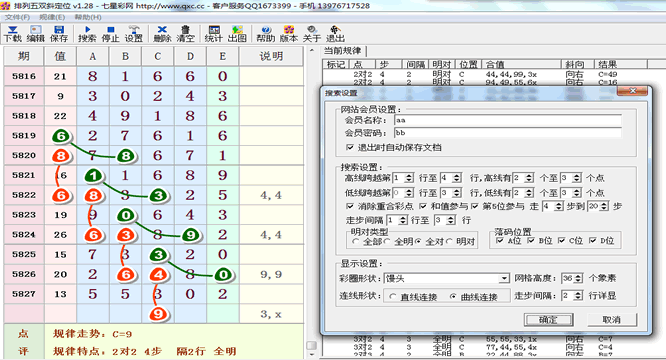This screenshot has height=360, width=666.
Task: Click the scroll up arrow beside the number grid
Action: point(312,51)
